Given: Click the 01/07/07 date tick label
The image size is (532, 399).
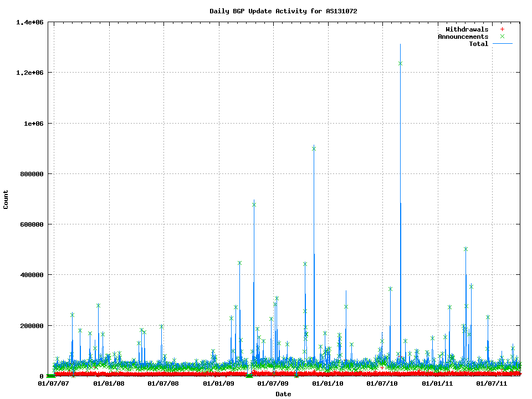Looking at the screenshot, I should [54, 383].
